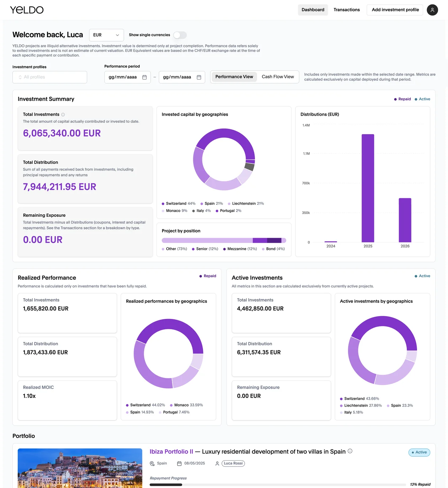
Task: Click the 6,065,340.00 EUR total investments value
Action: tap(62, 133)
